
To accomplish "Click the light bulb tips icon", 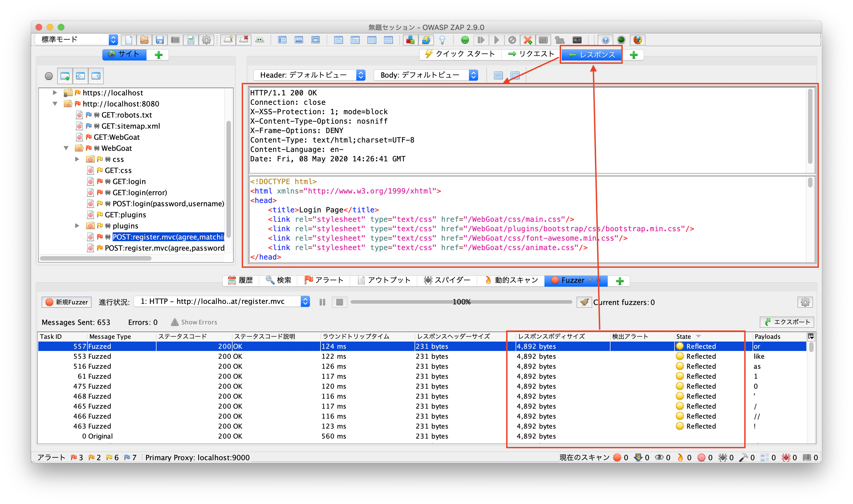I will [442, 40].
